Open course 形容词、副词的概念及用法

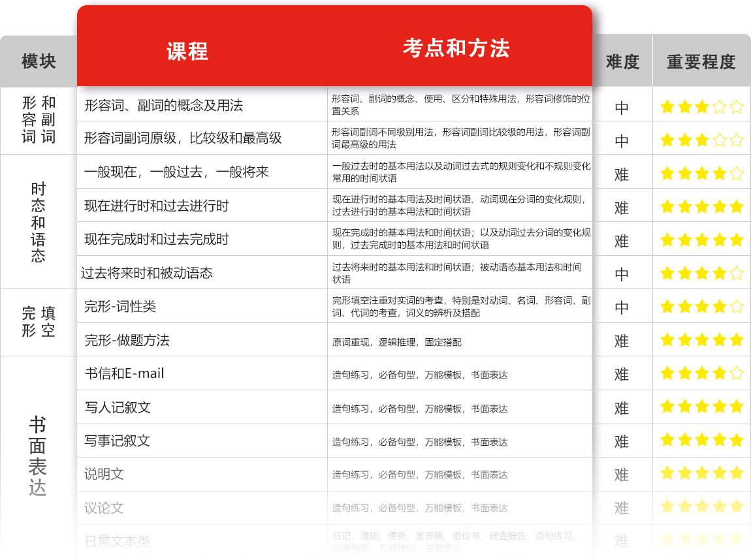164,105
